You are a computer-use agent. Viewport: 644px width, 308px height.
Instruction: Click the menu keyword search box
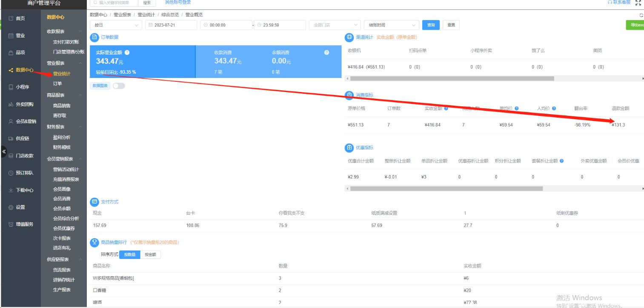[114, 3]
